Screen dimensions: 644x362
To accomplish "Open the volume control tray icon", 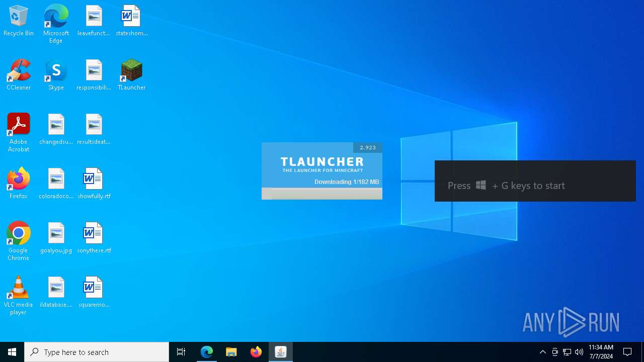I will click(x=579, y=352).
